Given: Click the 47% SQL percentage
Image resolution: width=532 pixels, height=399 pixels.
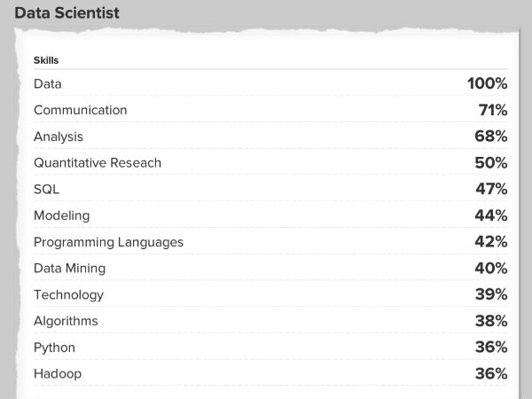Looking at the screenshot, I should tap(490, 189).
